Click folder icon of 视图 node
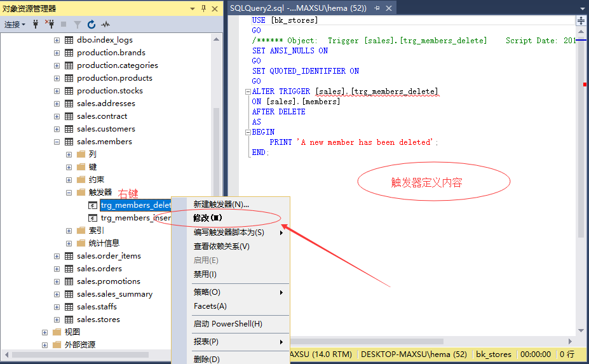Viewport: 589px width, 364px height. tap(57, 332)
